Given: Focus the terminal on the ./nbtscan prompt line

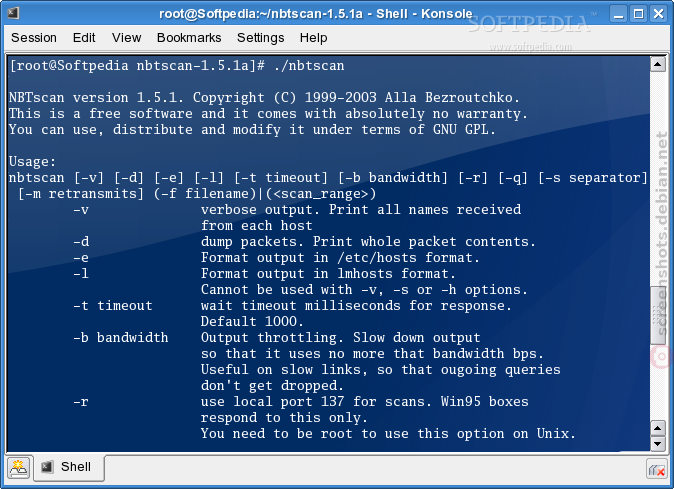Looking at the screenshot, I should tap(176, 65).
